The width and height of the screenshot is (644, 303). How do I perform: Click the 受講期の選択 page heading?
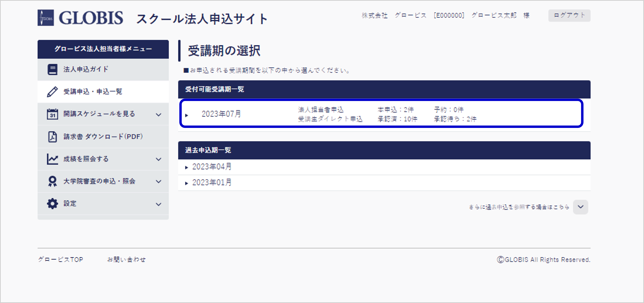[x=224, y=51]
